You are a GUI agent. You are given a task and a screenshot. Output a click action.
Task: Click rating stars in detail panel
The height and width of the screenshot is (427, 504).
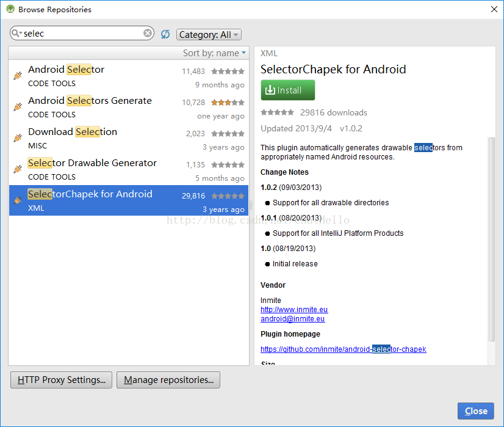277,112
